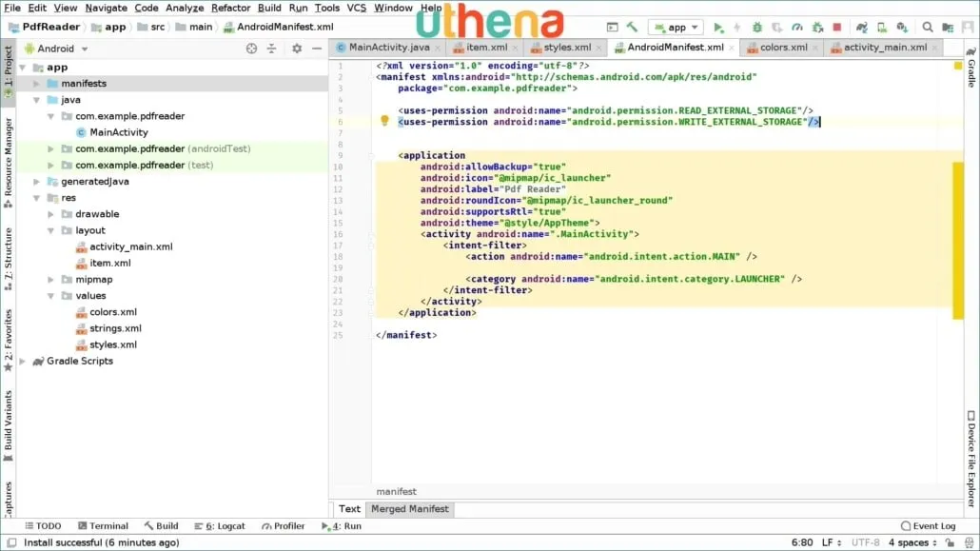
Task: Open the Logcat tool window
Action: point(220,526)
